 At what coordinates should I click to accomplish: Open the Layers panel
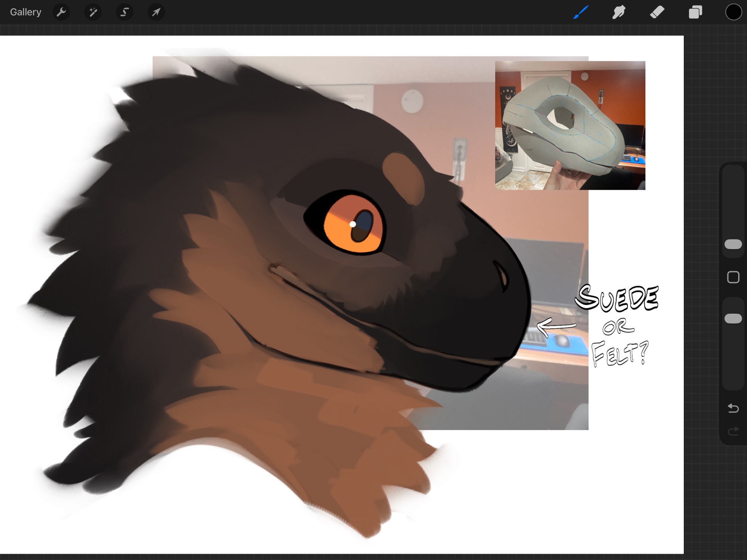coord(695,12)
